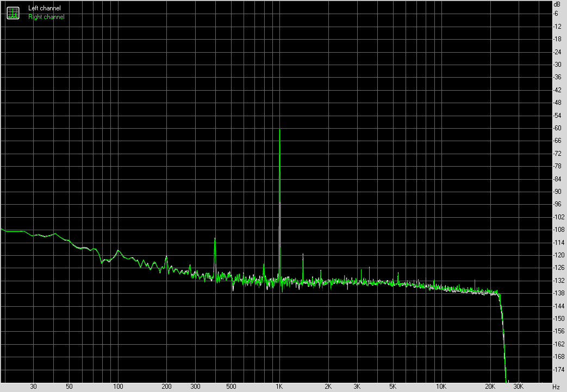Click the "-90" dB scale value

coord(557,192)
